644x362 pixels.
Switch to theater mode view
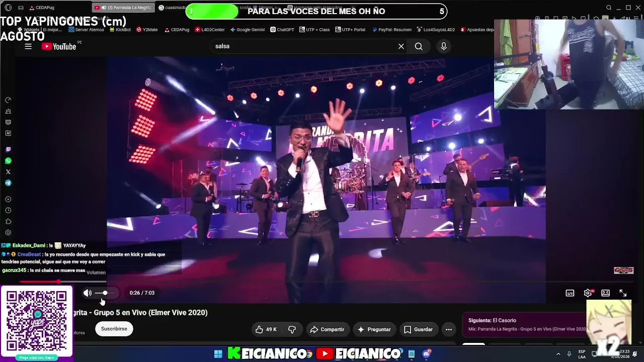(605, 293)
